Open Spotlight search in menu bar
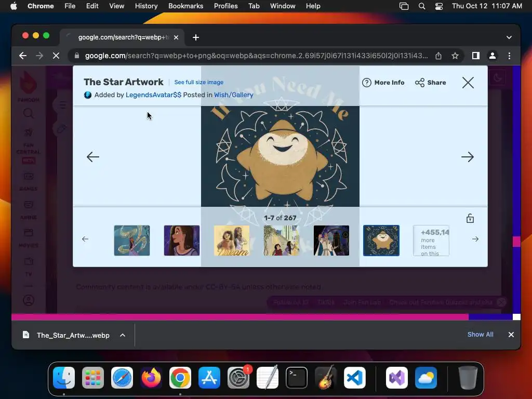Image resolution: width=532 pixels, height=399 pixels. 422,6
